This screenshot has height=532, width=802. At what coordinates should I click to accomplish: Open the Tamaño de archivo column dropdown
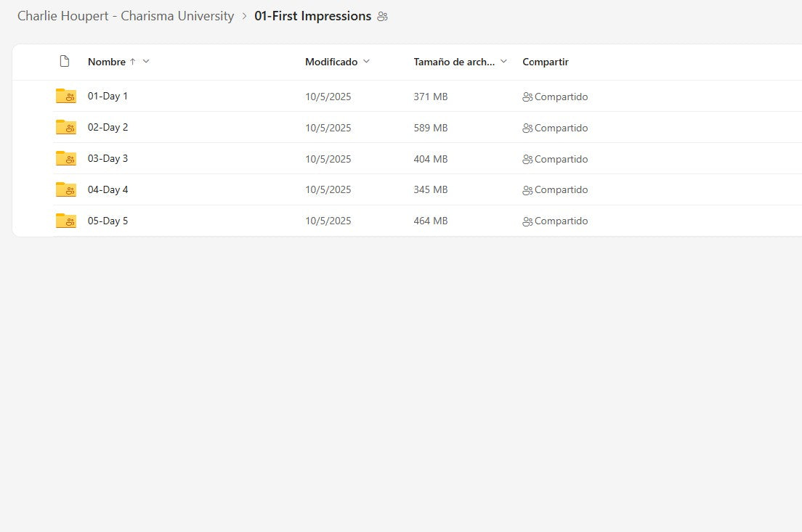(x=503, y=62)
